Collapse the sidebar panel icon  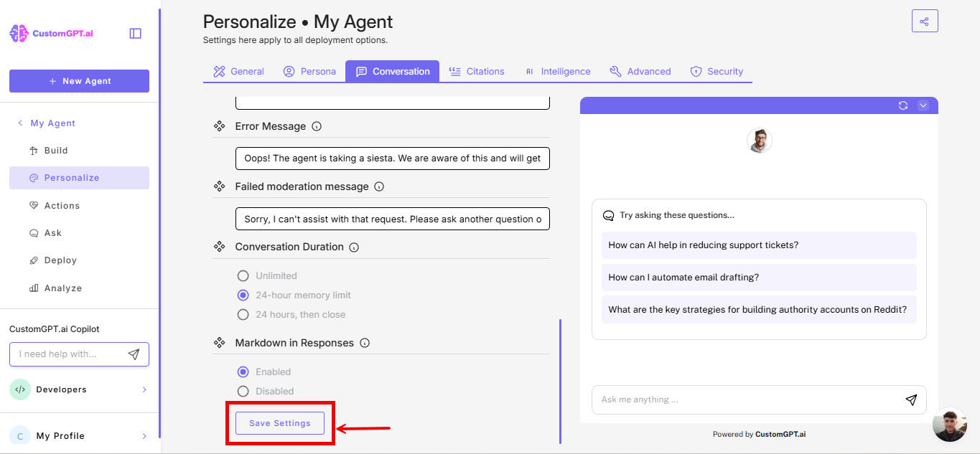135,33
